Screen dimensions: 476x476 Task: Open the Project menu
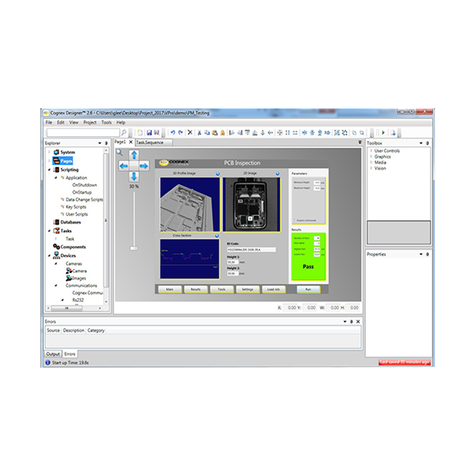(90, 123)
